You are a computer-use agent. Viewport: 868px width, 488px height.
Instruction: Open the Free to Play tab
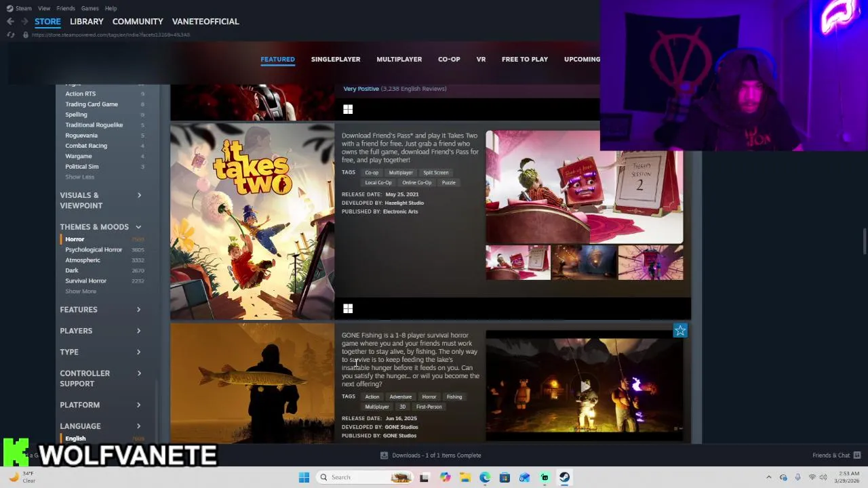525,59
